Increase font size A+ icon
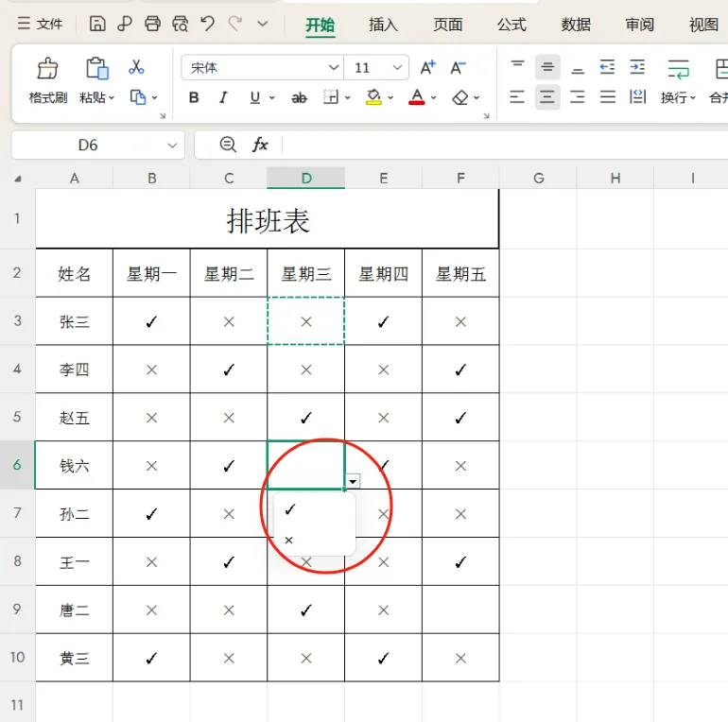Viewport: 728px width, 722px height. point(428,68)
